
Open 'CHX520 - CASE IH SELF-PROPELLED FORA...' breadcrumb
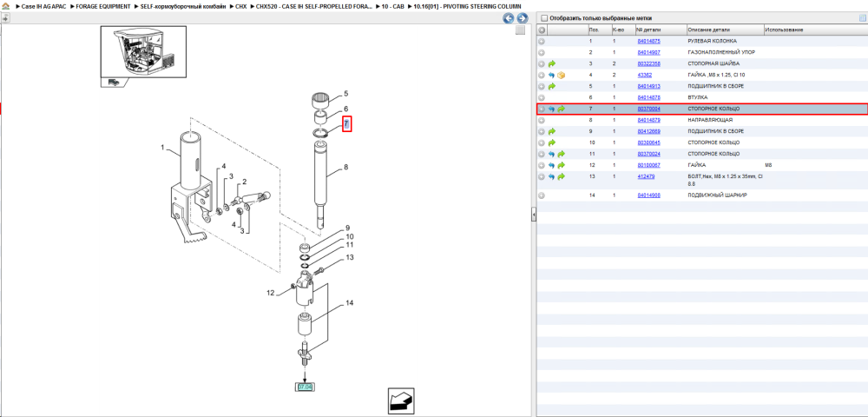(x=314, y=6)
